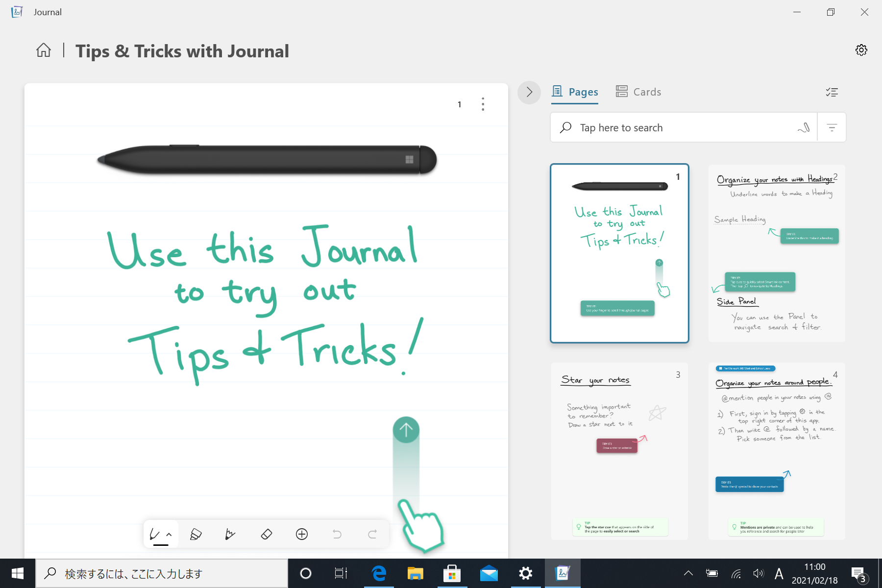Click the insert plus icon on the toolbar
The width and height of the screenshot is (882, 588).
pyautogui.click(x=302, y=534)
